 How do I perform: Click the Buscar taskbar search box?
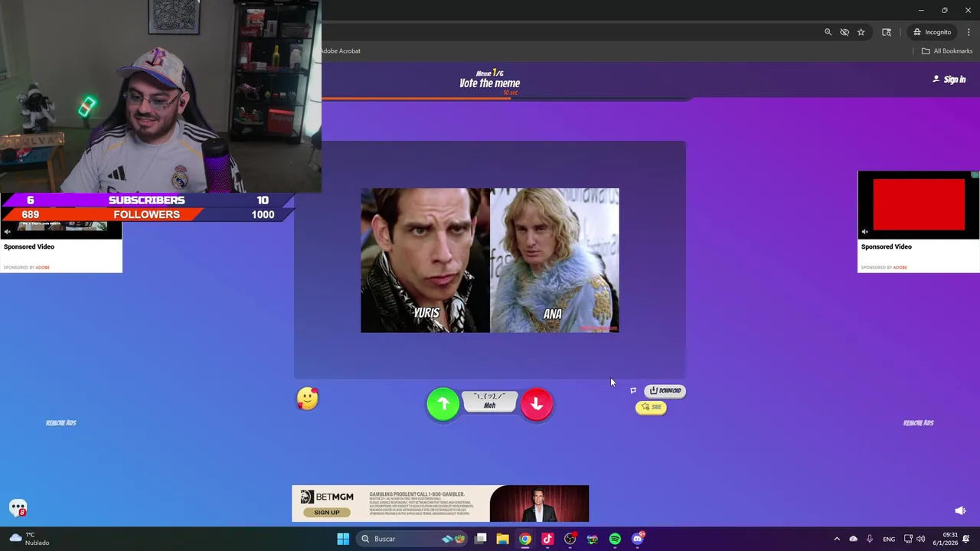(x=413, y=539)
